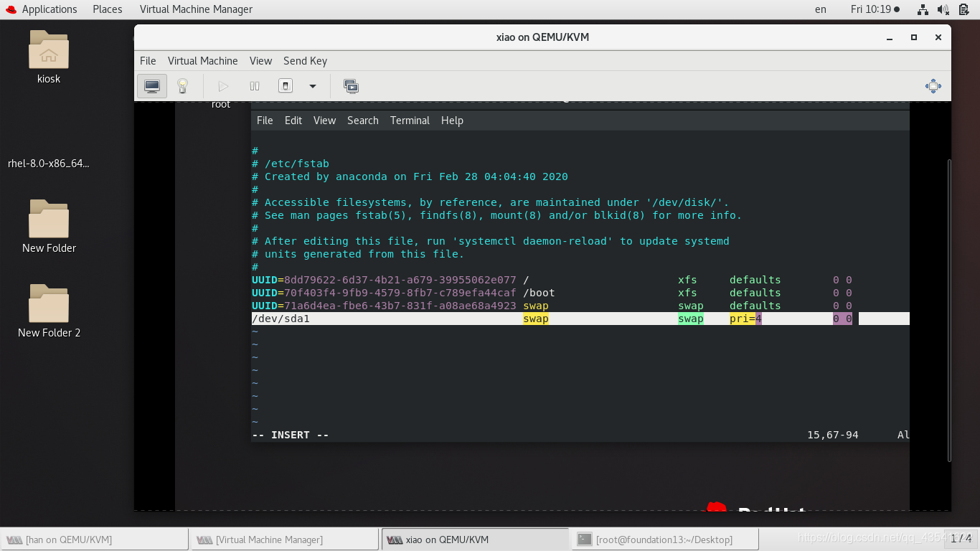Open the terminal's File menu
Viewport: 980px width, 551px height.
(265, 121)
